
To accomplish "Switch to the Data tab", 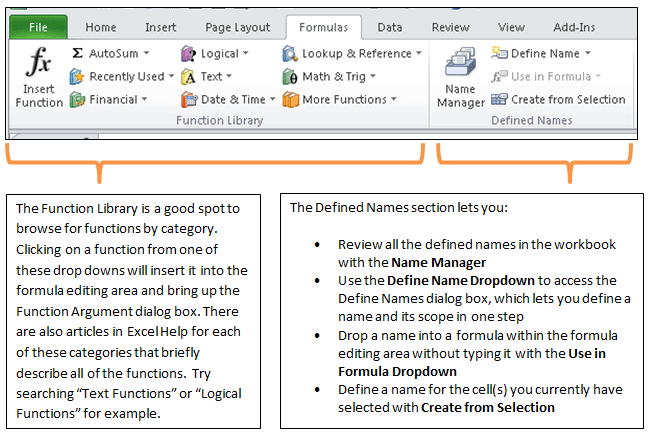I will point(390,27).
